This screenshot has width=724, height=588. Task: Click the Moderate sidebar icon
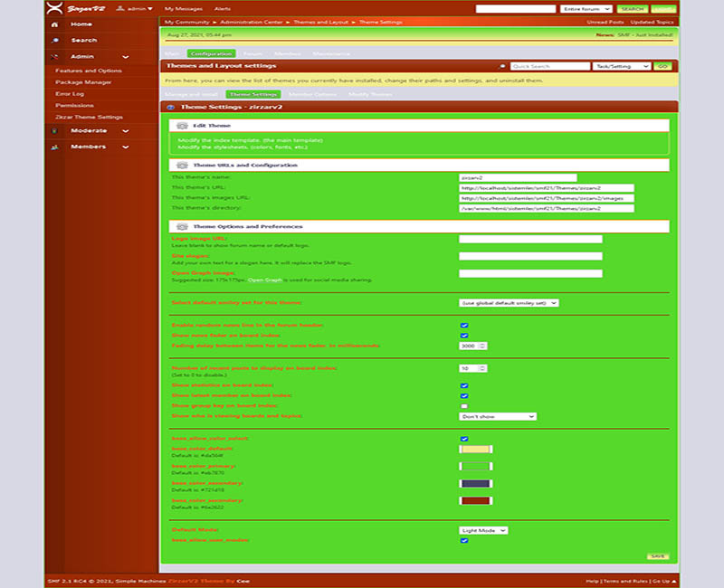click(x=55, y=131)
